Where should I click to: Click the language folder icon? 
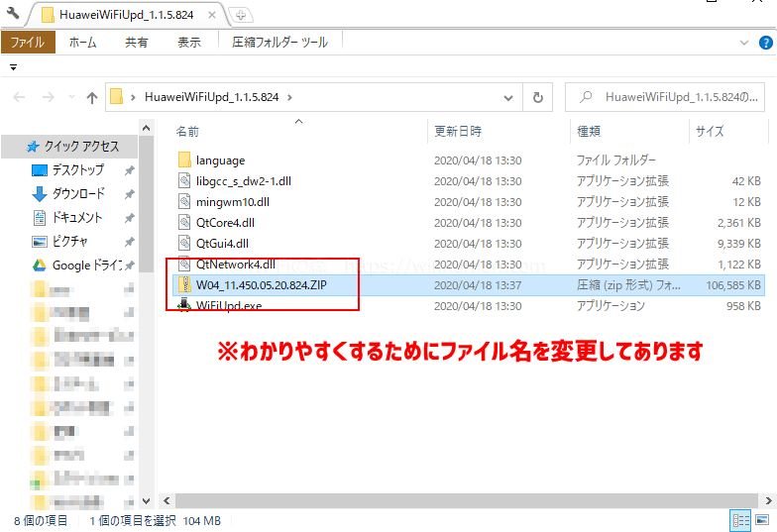click(x=184, y=160)
